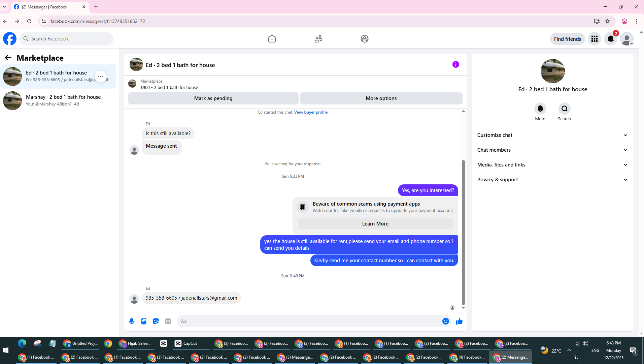Click the 'Yes, are you interested?' message
This screenshot has height=364, width=644.
[428, 190]
